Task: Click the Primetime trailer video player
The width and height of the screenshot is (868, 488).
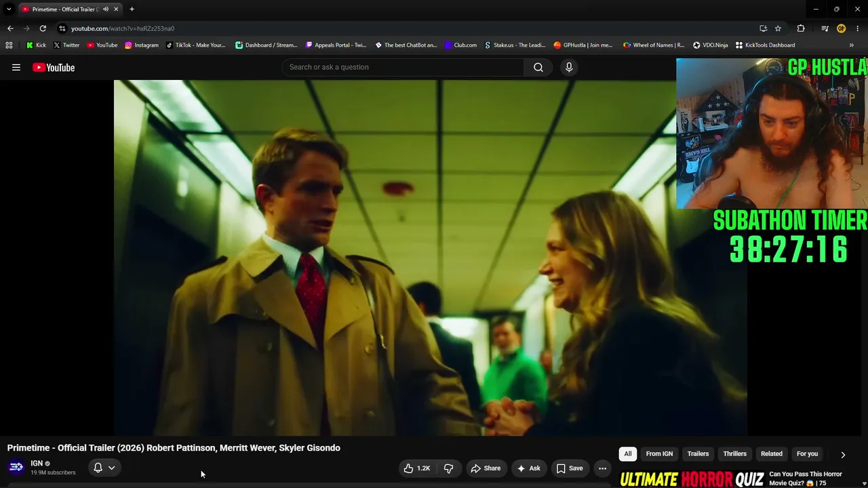Action: point(431,258)
